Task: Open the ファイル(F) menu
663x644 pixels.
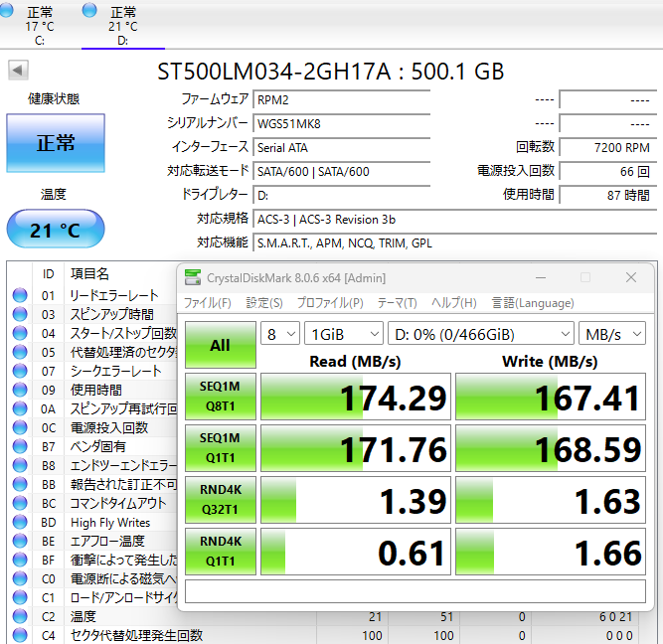Action: point(208,303)
